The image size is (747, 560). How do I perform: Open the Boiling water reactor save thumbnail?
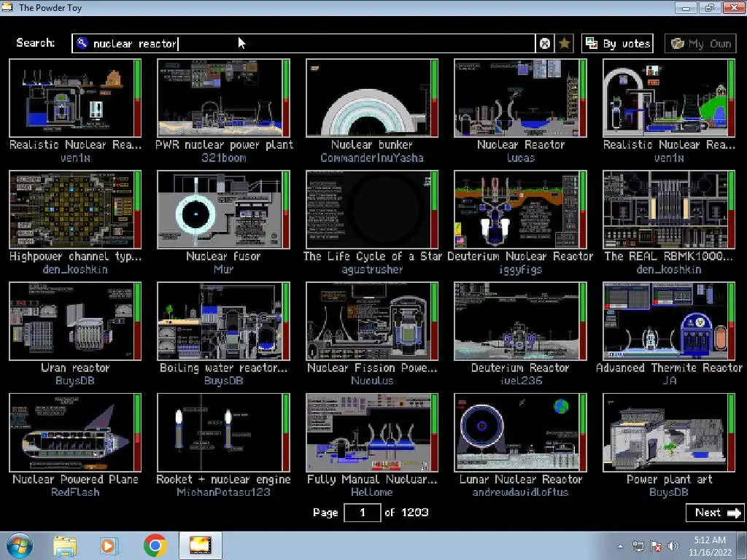point(223,321)
